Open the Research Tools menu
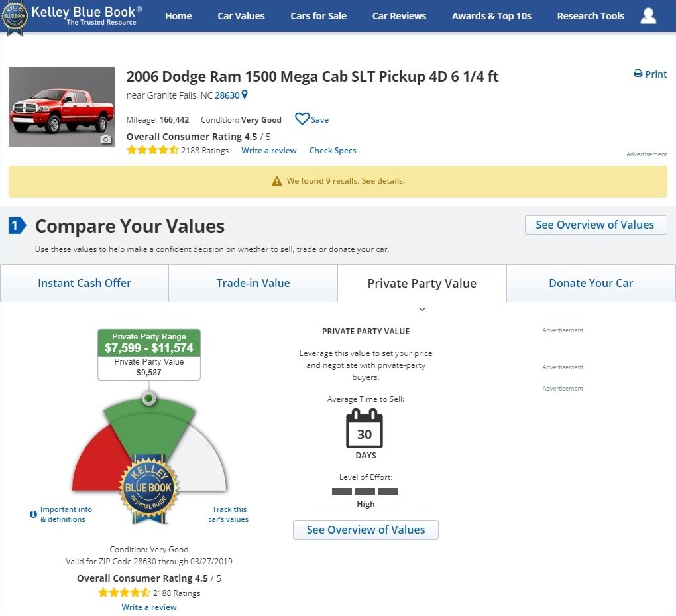Image resolution: width=676 pixels, height=616 pixels. [x=591, y=16]
